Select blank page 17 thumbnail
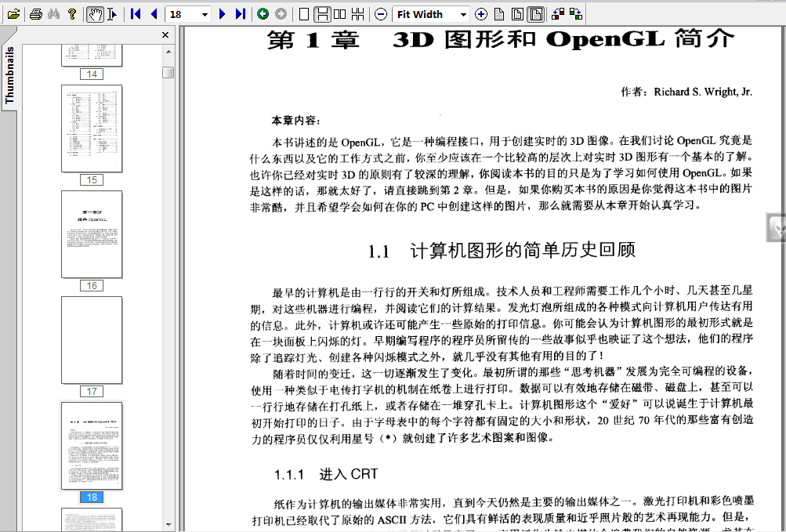786x532 pixels. tap(92, 340)
